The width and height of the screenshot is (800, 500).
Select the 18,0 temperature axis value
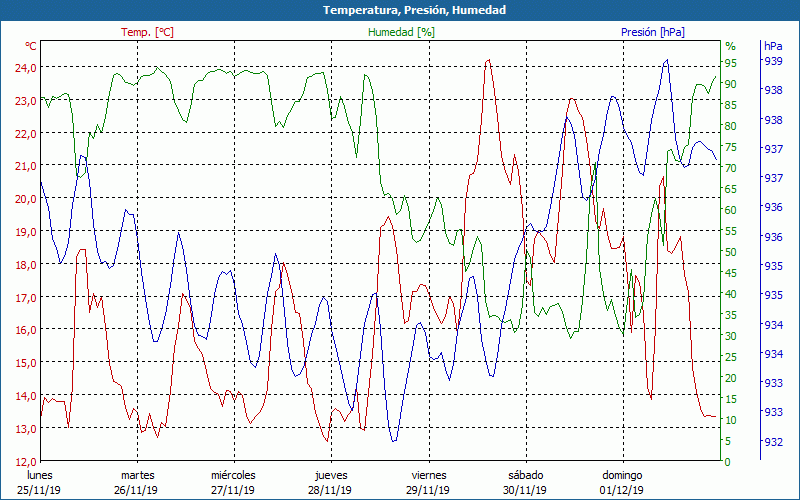[25, 265]
